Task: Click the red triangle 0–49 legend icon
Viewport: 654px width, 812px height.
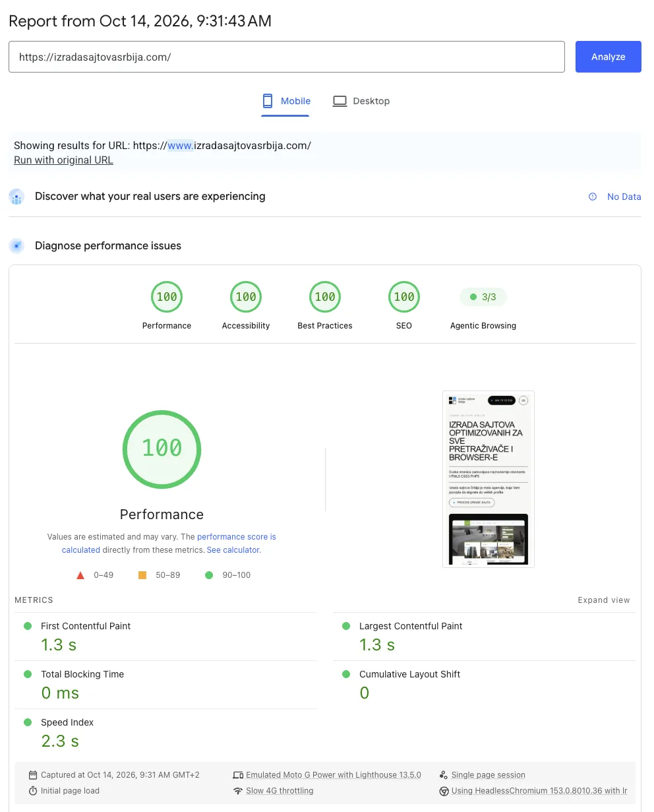Action: (x=80, y=575)
